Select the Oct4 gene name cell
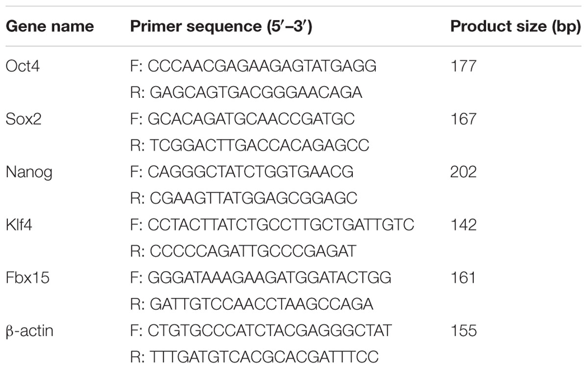 click(x=23, y=66)
